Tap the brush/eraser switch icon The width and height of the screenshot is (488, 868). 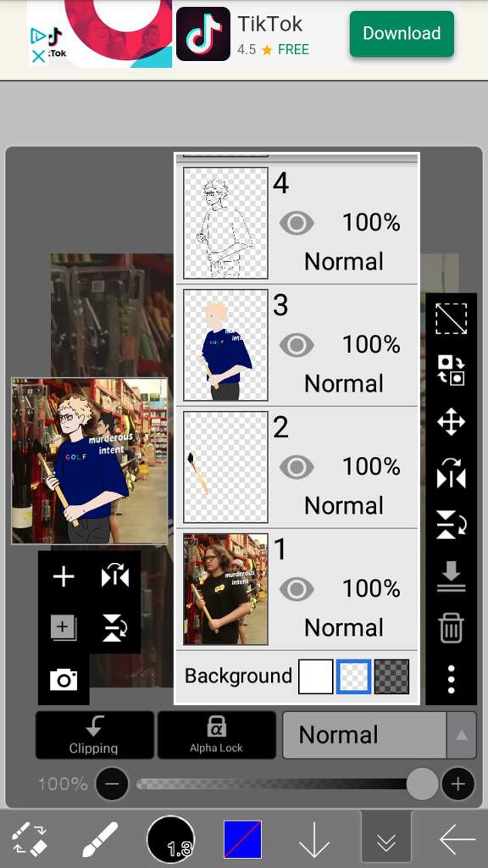pos(30,839)
